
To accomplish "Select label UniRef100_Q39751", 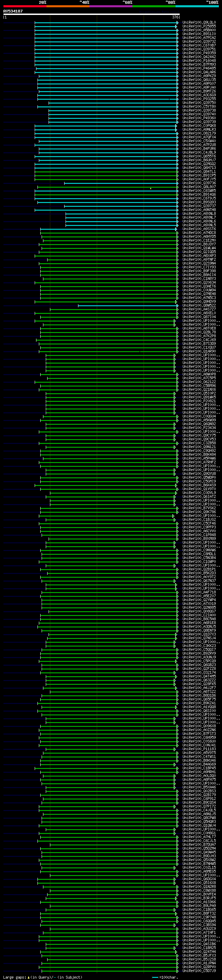I will (199, 49).
